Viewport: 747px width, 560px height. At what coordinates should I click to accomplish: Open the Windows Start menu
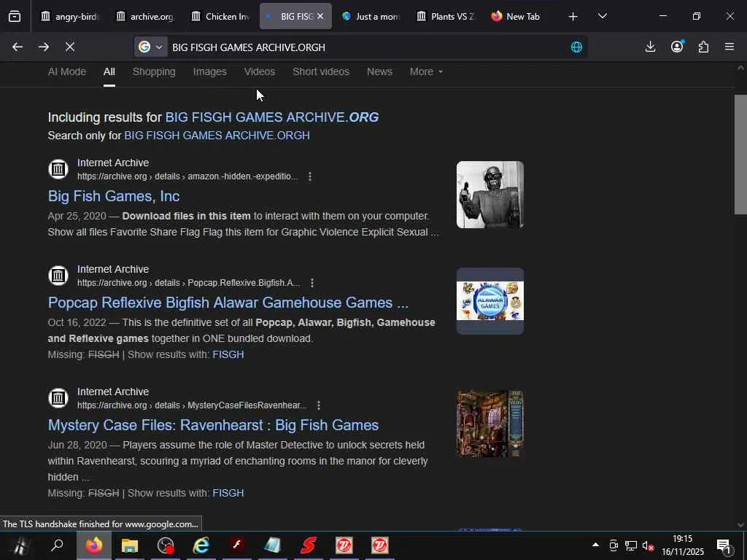click(x=20, y=545)
